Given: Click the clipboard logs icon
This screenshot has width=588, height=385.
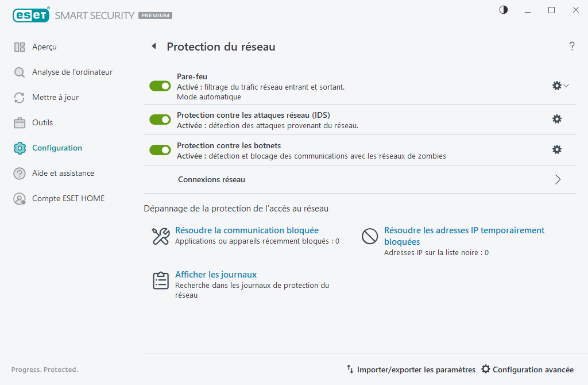Looking at the screenshot, I should [161, 280].
